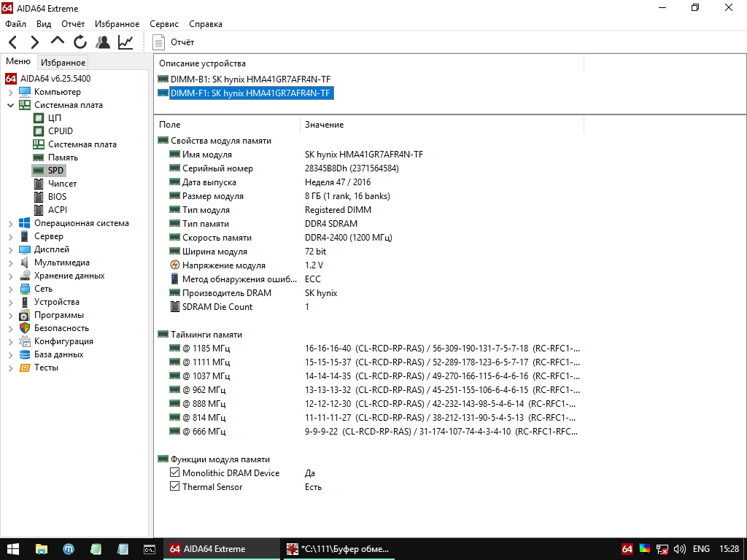Screen dimensions: 747x560
Task: Expand the Операционная система node
Action: click(10, 223)
